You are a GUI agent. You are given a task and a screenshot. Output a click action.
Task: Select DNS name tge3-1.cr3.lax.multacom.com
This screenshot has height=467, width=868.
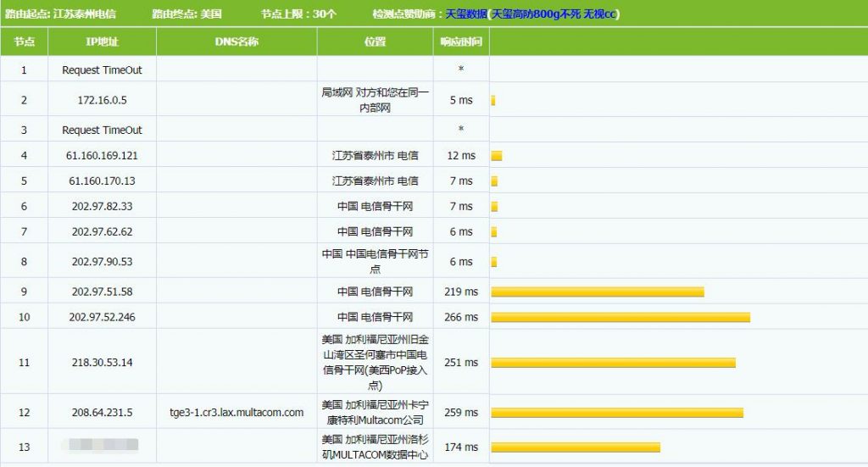click(236, 412)
